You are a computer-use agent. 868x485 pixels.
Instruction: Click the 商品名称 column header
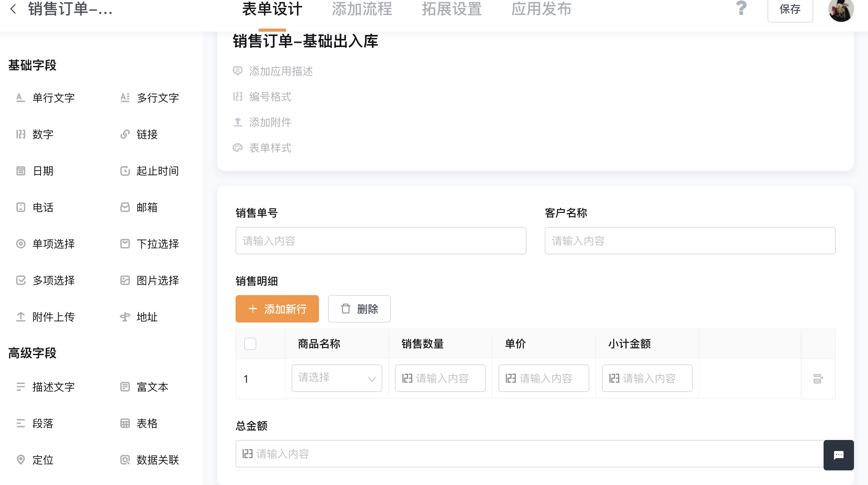click(319, 344)
